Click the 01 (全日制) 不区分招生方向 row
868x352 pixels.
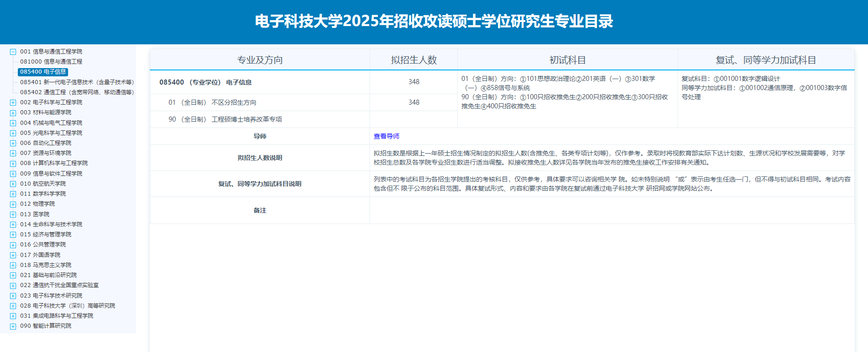(x=212, y=102)
